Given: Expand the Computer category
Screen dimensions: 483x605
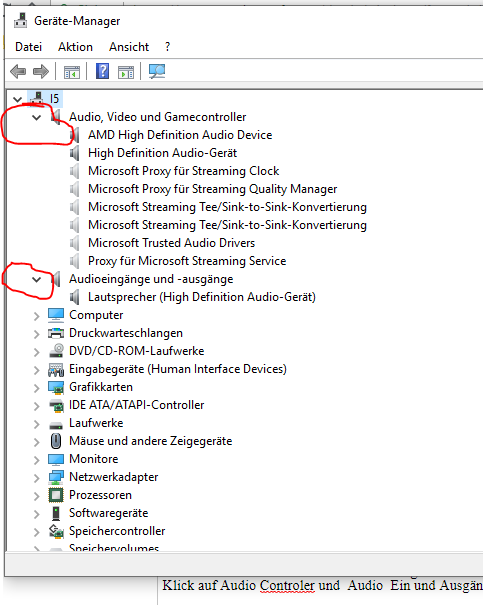Looking at the screenshot, I should point(36,316).
